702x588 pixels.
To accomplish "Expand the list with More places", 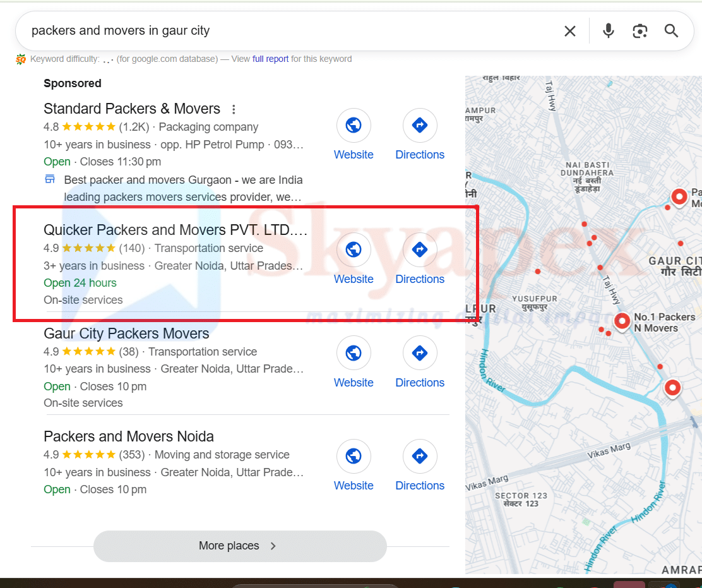I will tap(239, 546).
